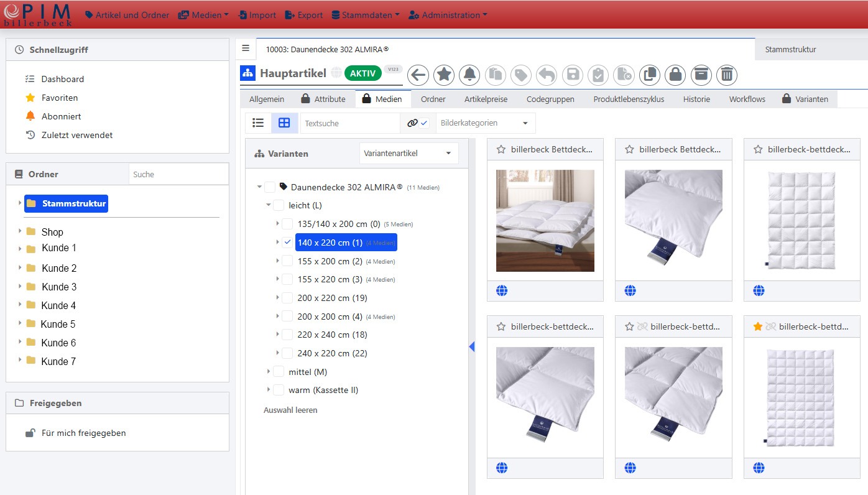Click the price tag toolbar icon
868x495 pixels.
[521, 75]
